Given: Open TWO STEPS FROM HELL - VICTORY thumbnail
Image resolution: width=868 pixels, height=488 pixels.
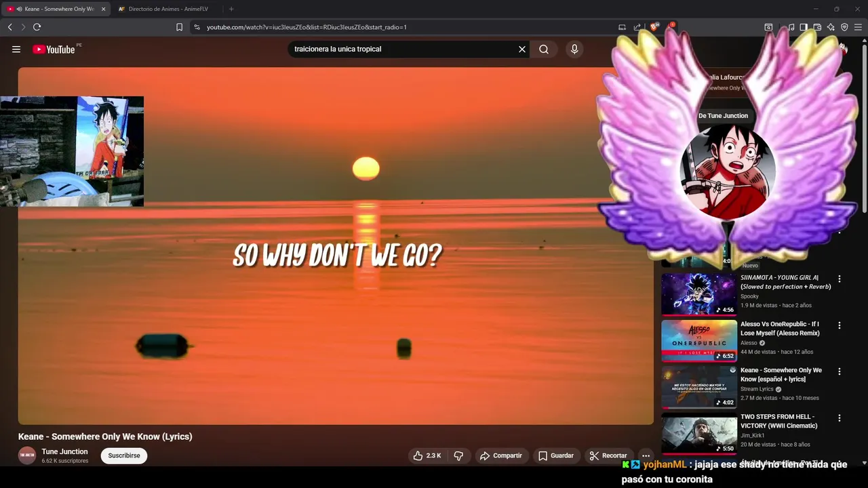Looking at the screenshot, I should pos(698,434).
